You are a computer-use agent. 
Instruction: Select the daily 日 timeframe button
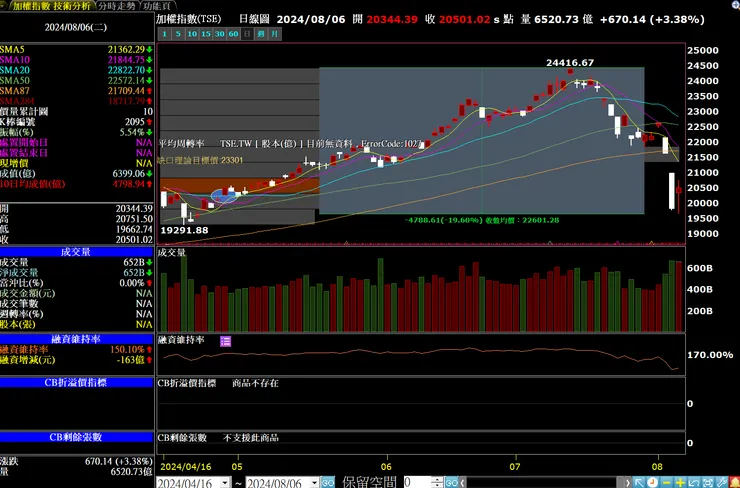pos(247,34)
